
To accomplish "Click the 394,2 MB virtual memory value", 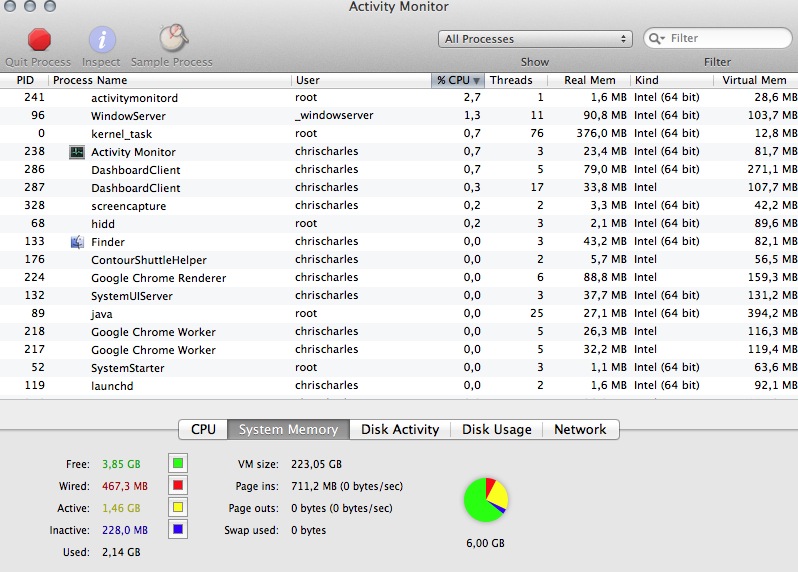I will click(772, 313).
